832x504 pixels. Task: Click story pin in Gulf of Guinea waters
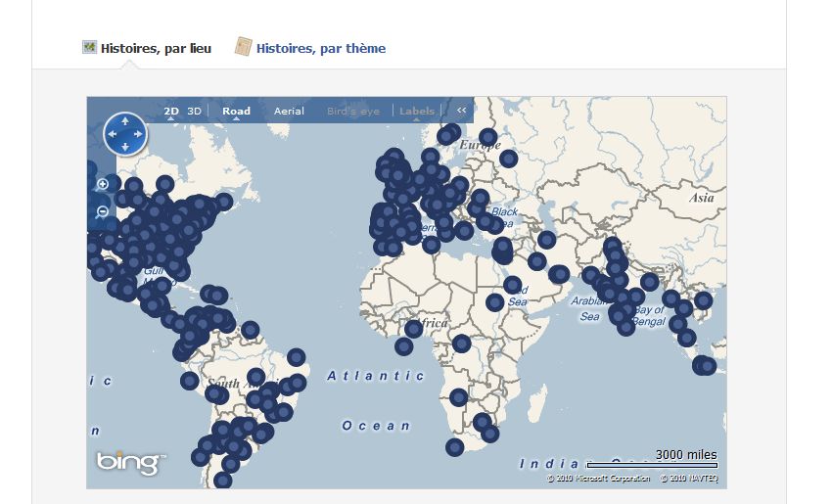404,347
